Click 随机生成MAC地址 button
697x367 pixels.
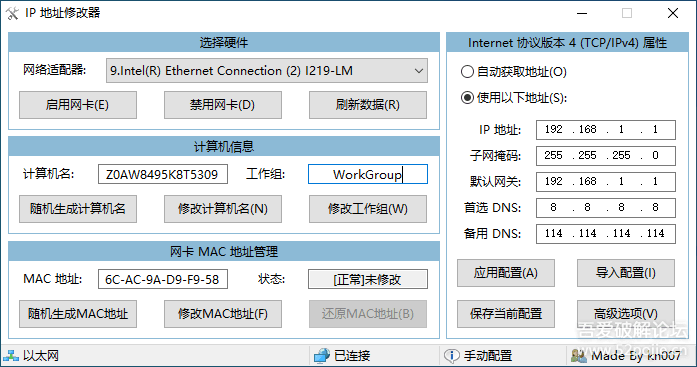click(x=78, y=314)
